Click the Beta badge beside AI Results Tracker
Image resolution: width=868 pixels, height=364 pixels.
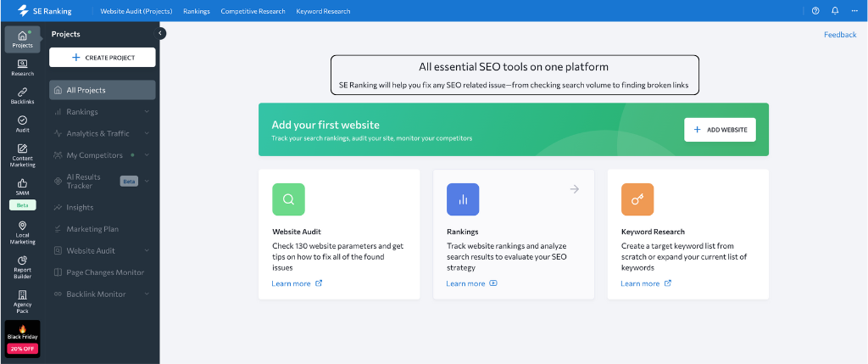pyautogui.click(x=129, y=182)
